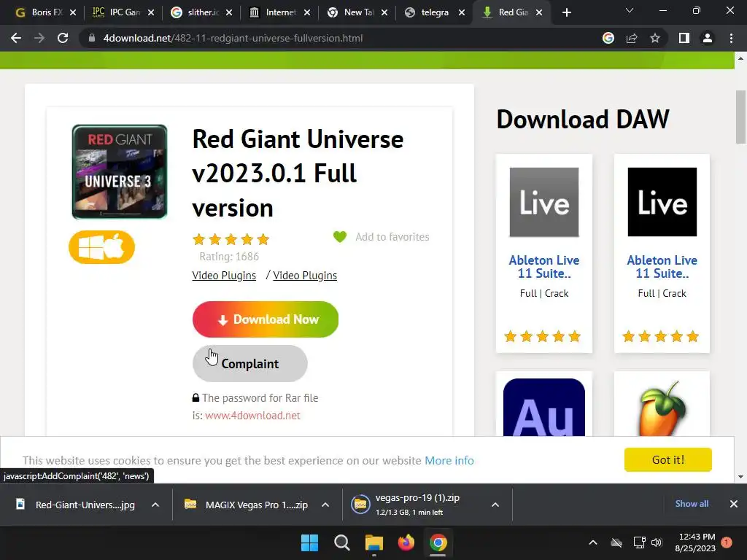Viewport: 747px width, 560px height.
Task: Click the green heart favorites icon
Action: 340,237
